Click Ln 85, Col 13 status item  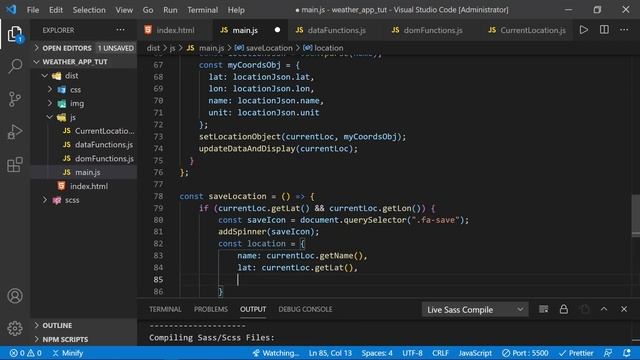click(330, 353)
